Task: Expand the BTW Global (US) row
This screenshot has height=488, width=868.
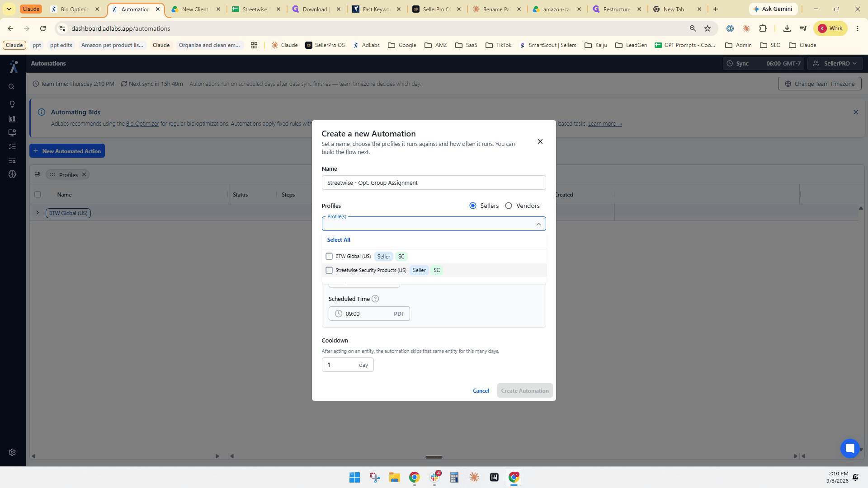Action: click(x=38, y=213)
